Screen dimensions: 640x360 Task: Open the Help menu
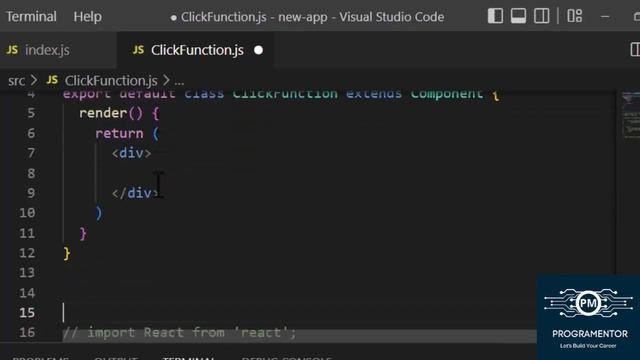87,17
